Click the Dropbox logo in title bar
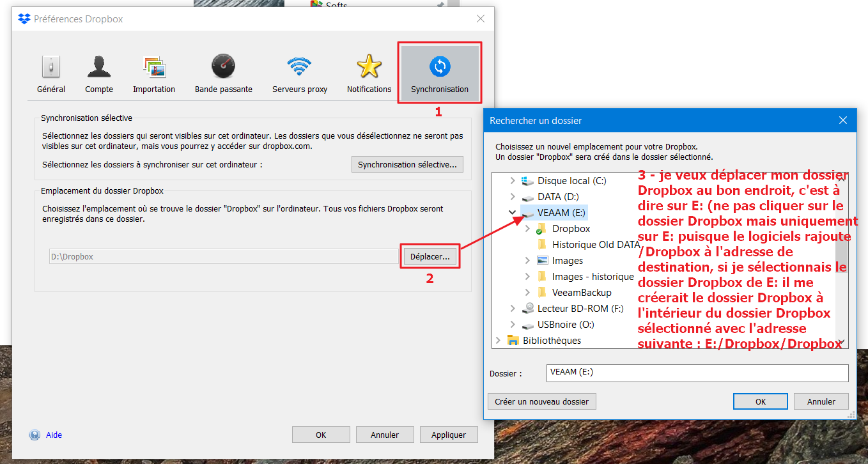This screenshot has height=464, width=868. pyautogui.click(x=24, y=19)
